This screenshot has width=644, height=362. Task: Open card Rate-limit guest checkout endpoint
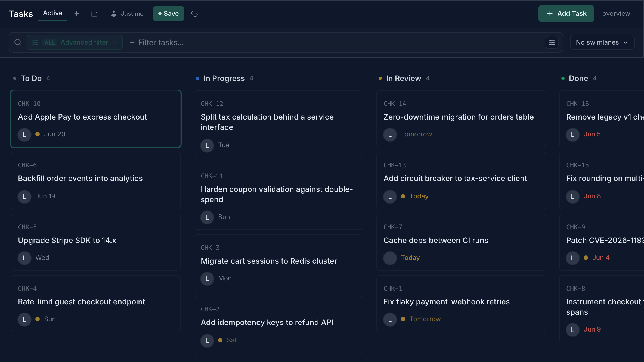(96, 304)
